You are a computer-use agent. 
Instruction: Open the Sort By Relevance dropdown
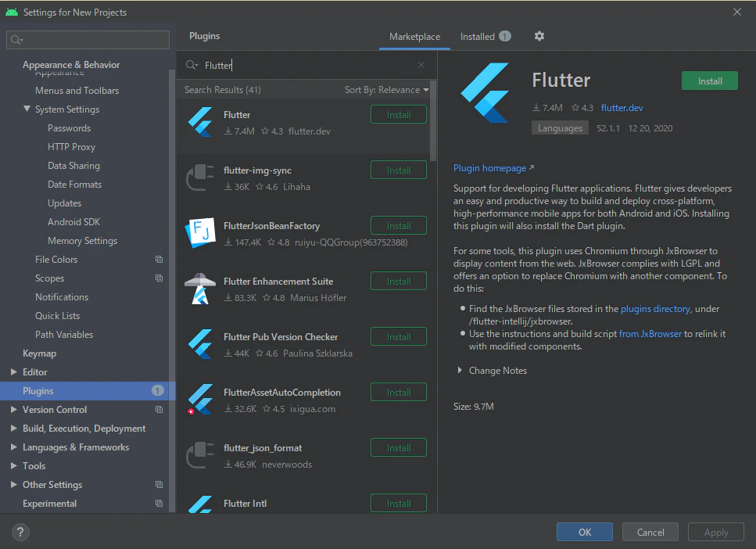tap(387, 90)
